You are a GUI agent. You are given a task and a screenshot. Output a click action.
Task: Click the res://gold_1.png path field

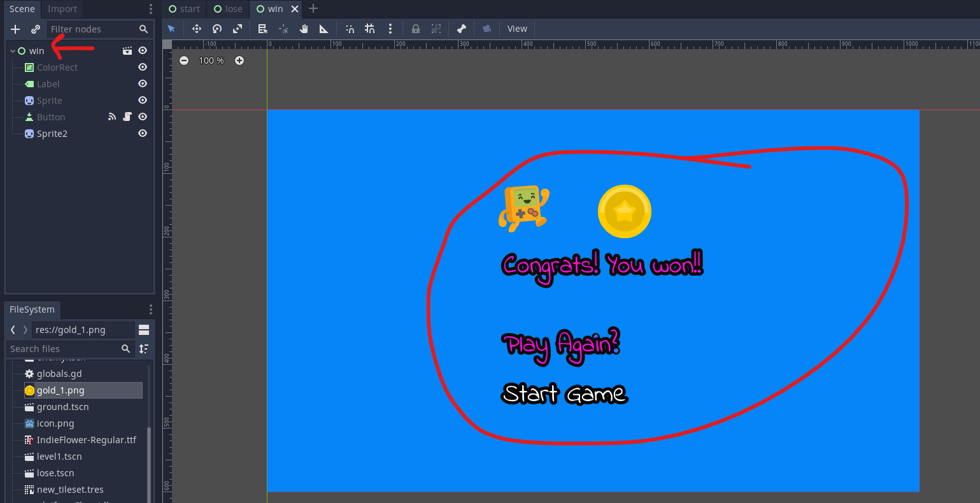click(x=83, y=330)
